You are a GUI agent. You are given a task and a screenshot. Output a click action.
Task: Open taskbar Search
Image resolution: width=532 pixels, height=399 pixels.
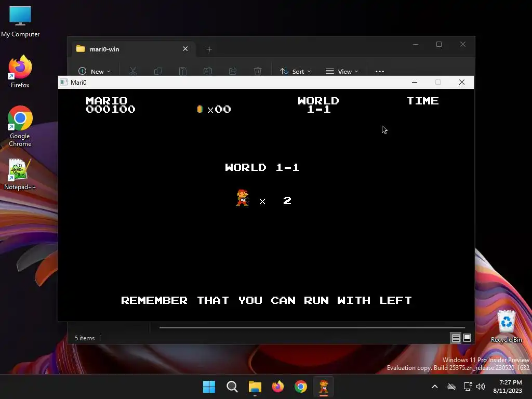tap(232, 387)
